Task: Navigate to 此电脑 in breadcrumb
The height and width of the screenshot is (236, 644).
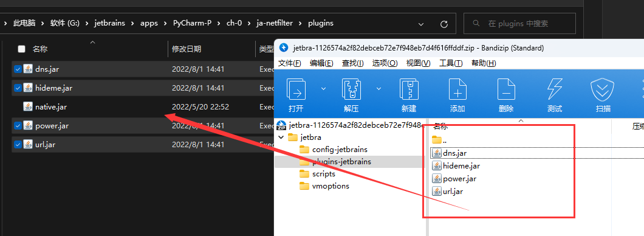Action: [24, 24]
